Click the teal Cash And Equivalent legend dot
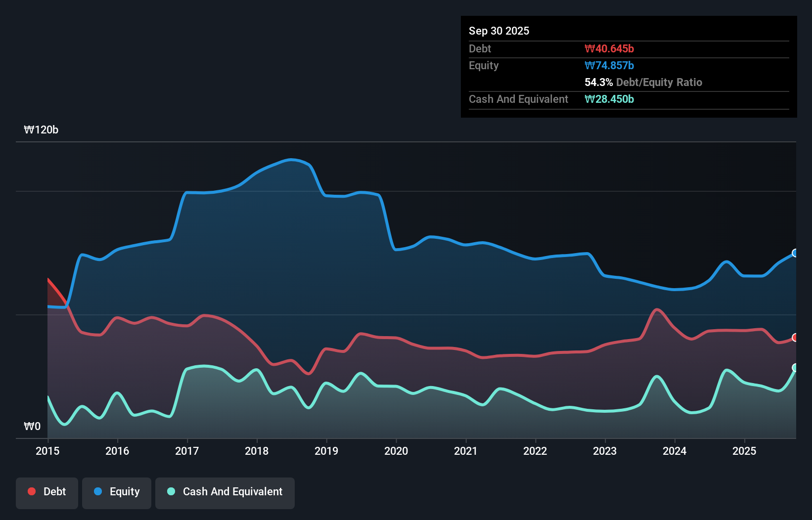 (x=171, y=492)
